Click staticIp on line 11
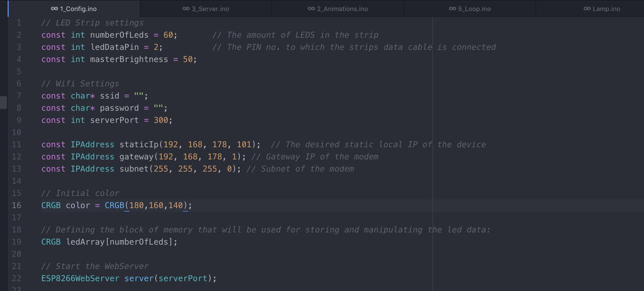644x291 pixels. [x=139, y=144]
